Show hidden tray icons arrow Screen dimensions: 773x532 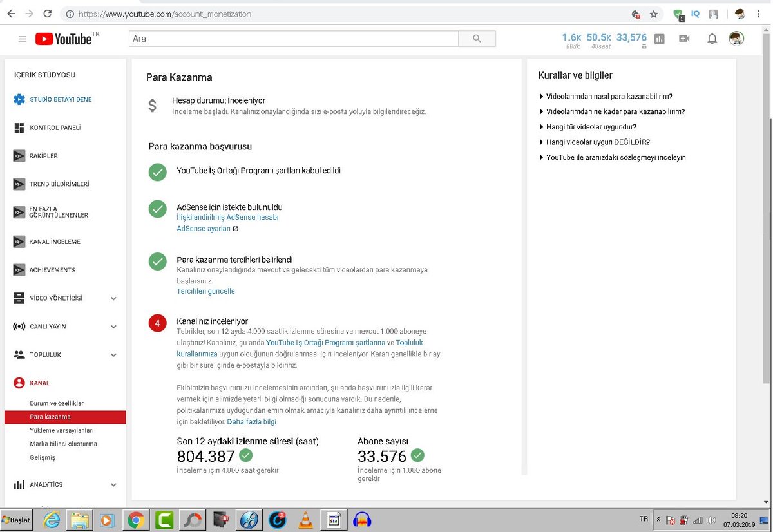click(658, 520)
